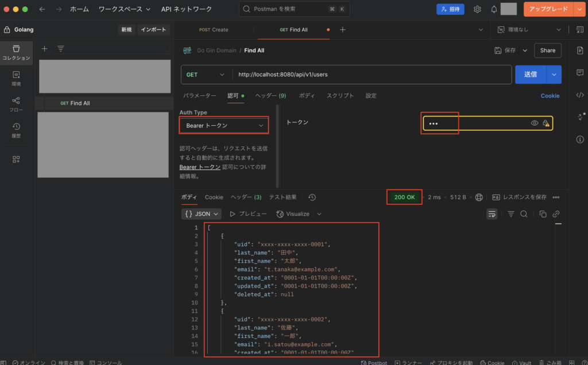
Task: Switch to the POST Create tab
Action: [214, 30]
